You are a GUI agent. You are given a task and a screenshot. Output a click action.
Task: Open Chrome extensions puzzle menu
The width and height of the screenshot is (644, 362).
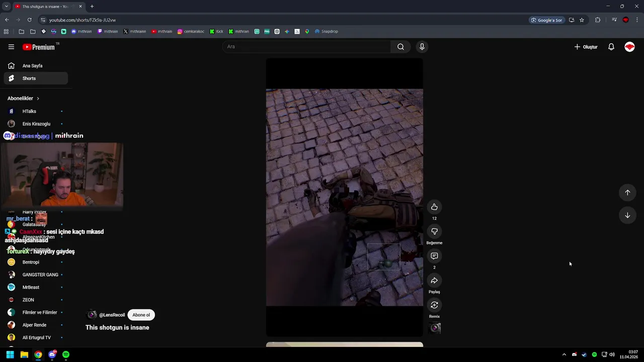pyautogui.click(x=598, y=20)
